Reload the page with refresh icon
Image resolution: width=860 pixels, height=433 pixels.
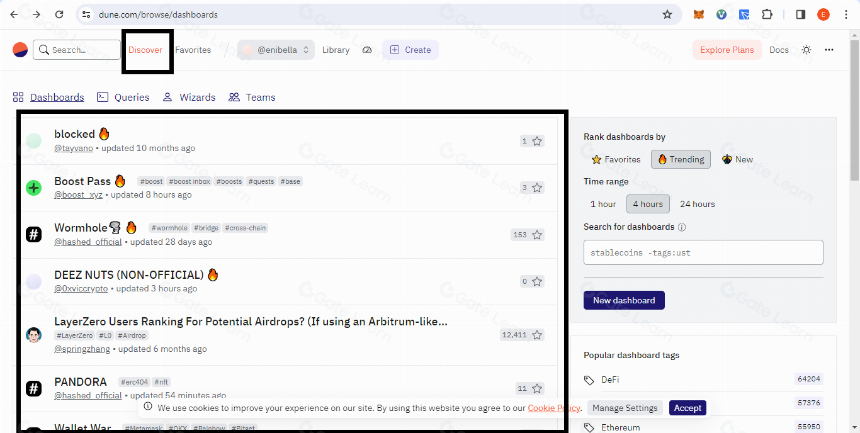pyautogui.click(x=59, y=15)
